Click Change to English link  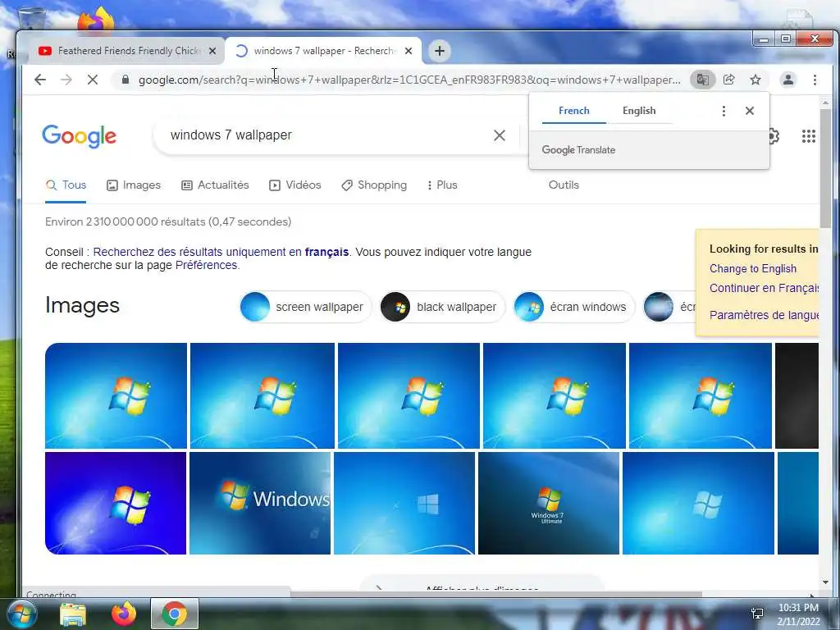(x=753, y=268)
